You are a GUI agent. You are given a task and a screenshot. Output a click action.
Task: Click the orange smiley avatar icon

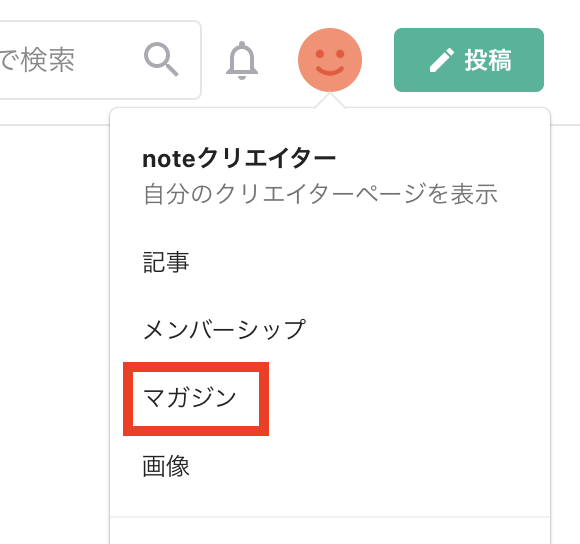[x=330, y=60]
